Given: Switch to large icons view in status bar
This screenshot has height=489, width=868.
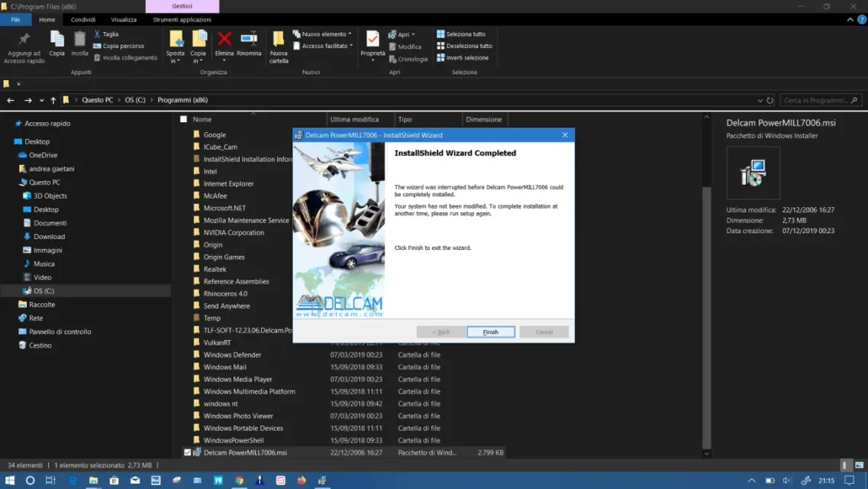Looking at the screenshot, I should point(859,465).
